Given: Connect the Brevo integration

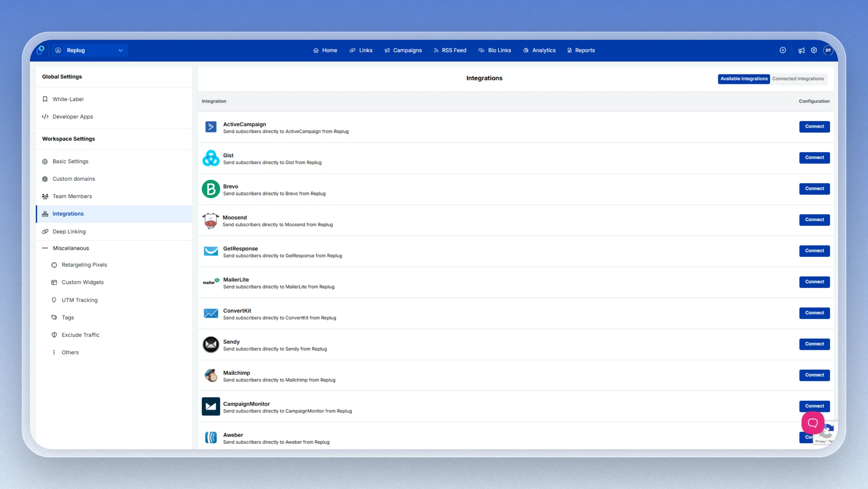Looking at the screenshot, I should [x=814, y=189].
